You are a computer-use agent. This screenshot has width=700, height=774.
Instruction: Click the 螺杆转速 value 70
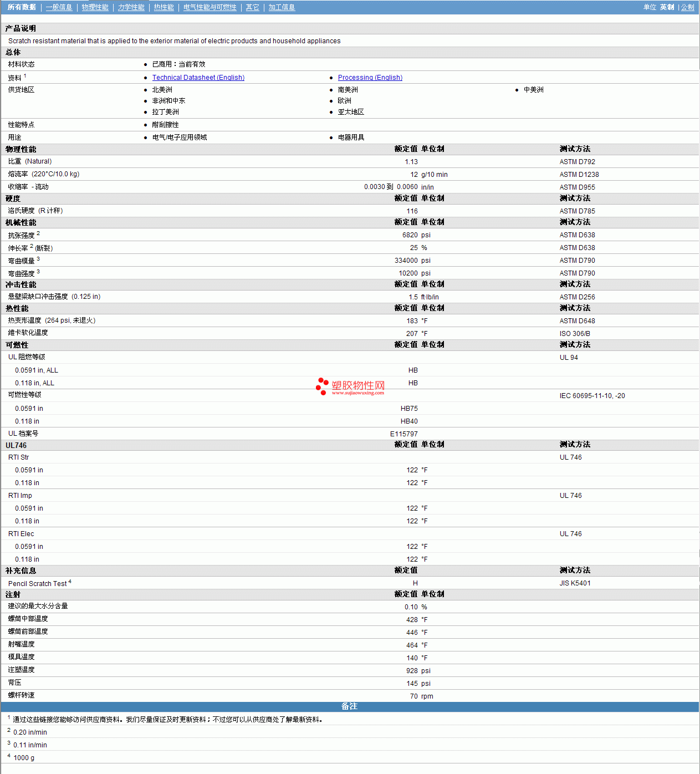coord(414,696)
